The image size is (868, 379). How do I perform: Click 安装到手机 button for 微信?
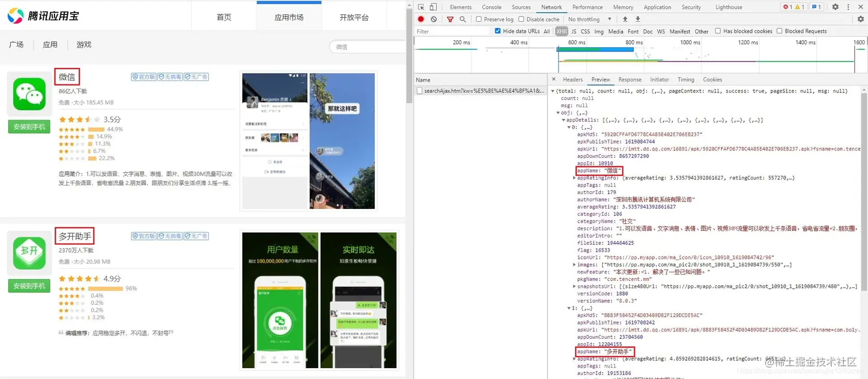tap(29, 126)
